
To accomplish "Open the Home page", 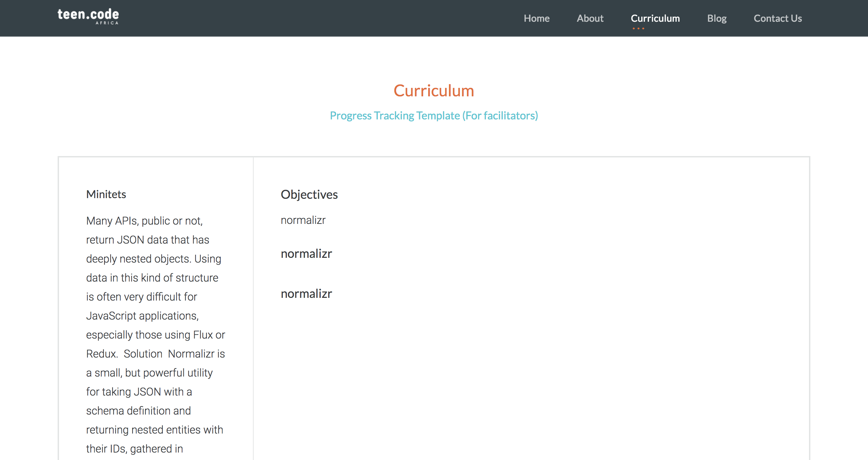I will click(536, 18).
